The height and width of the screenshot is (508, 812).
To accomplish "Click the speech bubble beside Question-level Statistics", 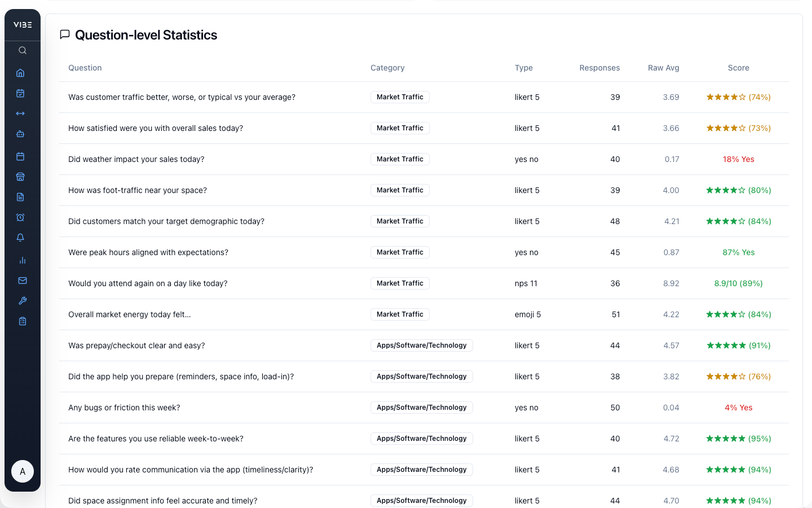I will (64, 34).
